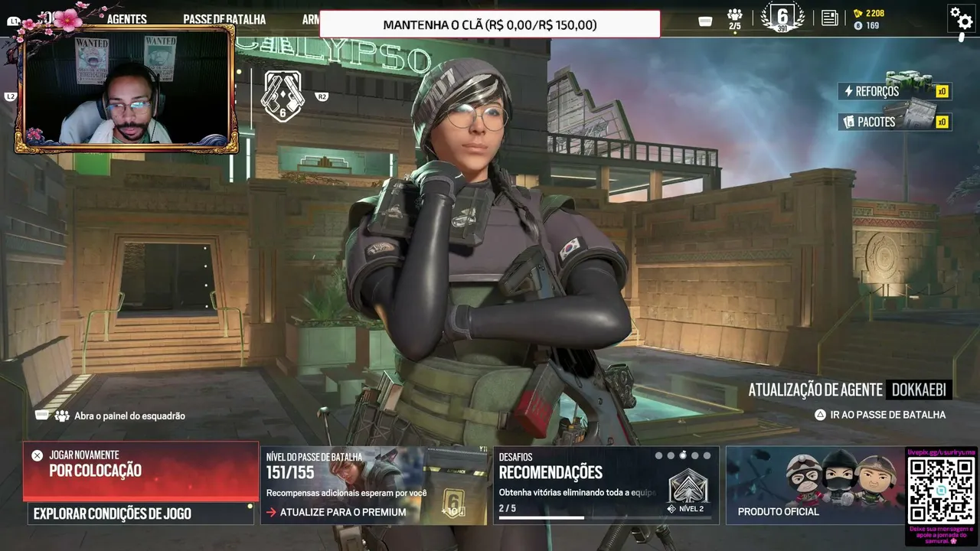This screenshot has width=980, height=551.
Task: Click the 151/155 battle pass level text
Action: [x=290, y=473]
